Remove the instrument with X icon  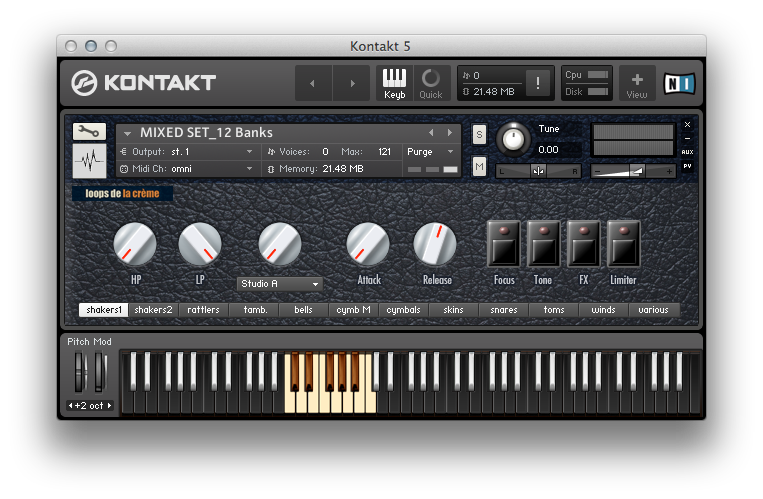tap(687, 125)
